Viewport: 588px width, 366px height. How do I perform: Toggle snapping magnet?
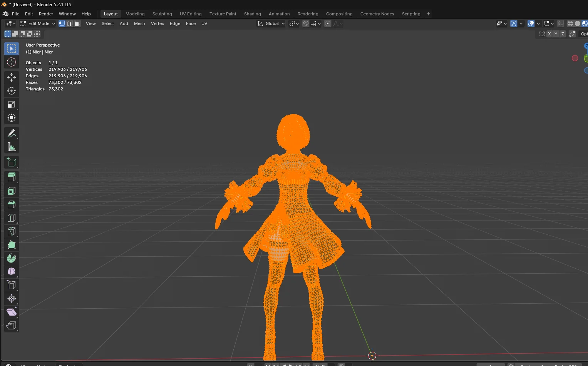point(306,23)
